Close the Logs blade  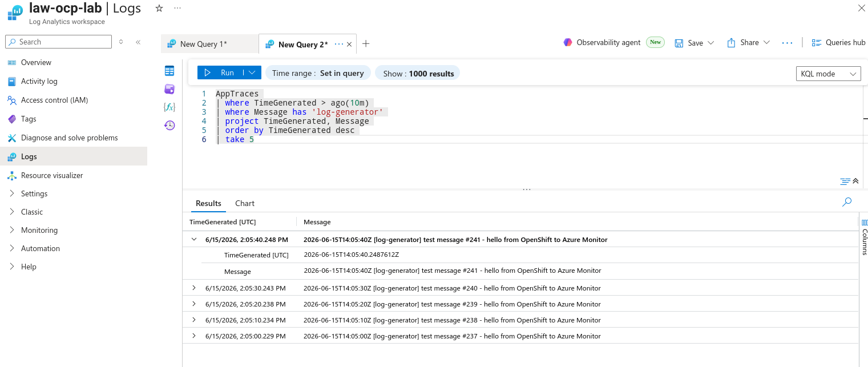[861, 8]
